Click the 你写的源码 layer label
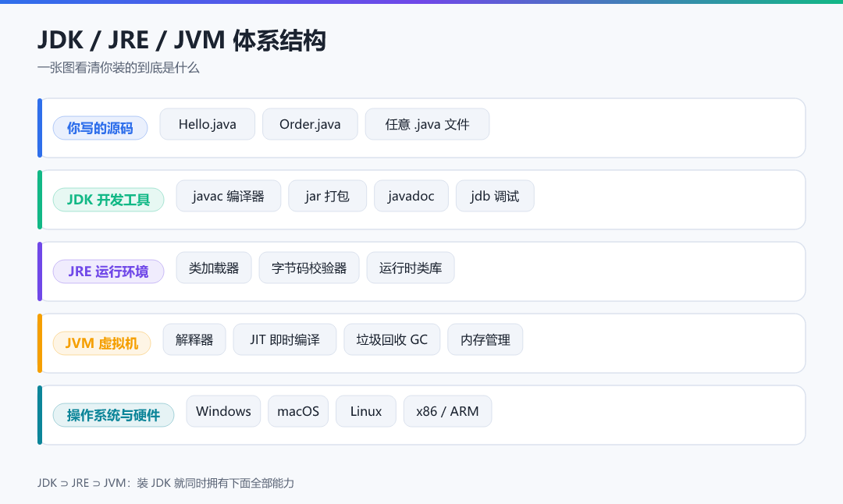843x504 pixels. point(100,128)
